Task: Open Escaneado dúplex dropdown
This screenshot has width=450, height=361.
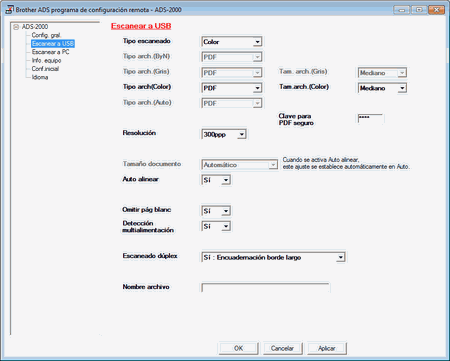Action: pos(273,257)
